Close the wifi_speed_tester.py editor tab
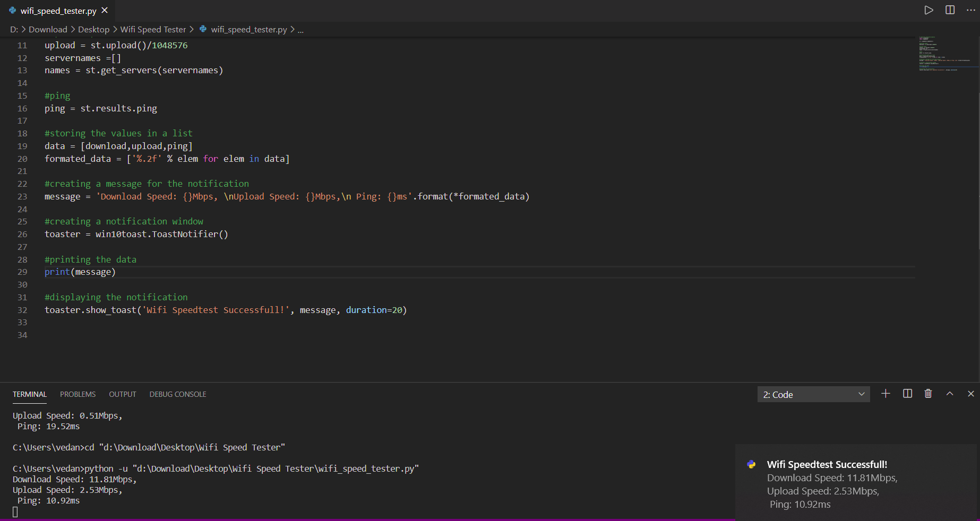 105,11
